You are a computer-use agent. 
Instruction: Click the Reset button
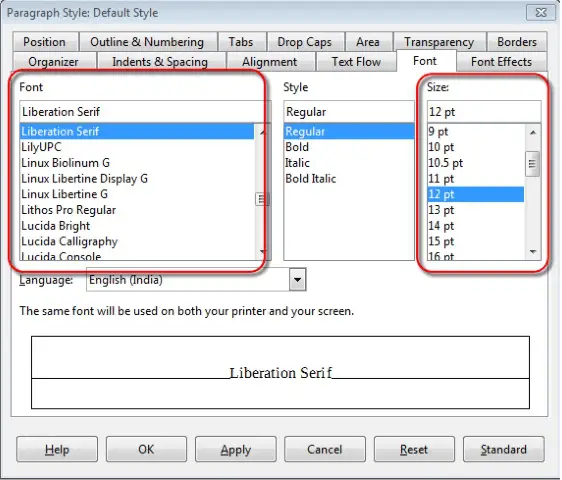[414, 449]
